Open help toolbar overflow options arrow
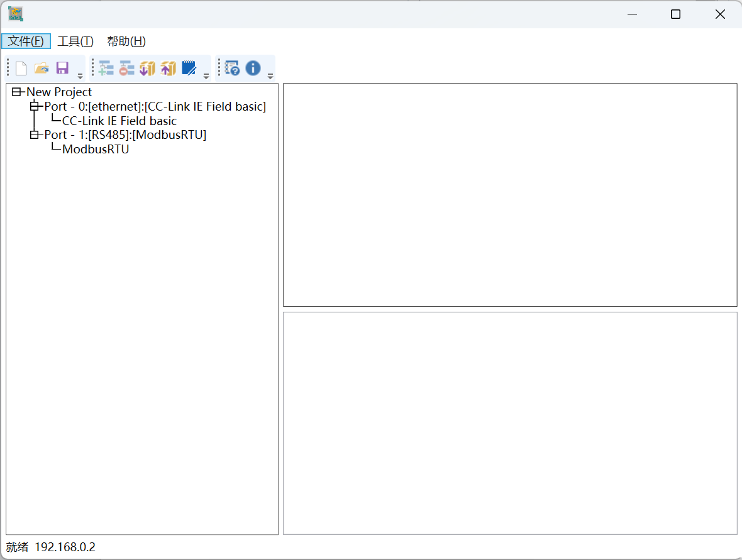 pyautogui.click(x=270, y=75)
